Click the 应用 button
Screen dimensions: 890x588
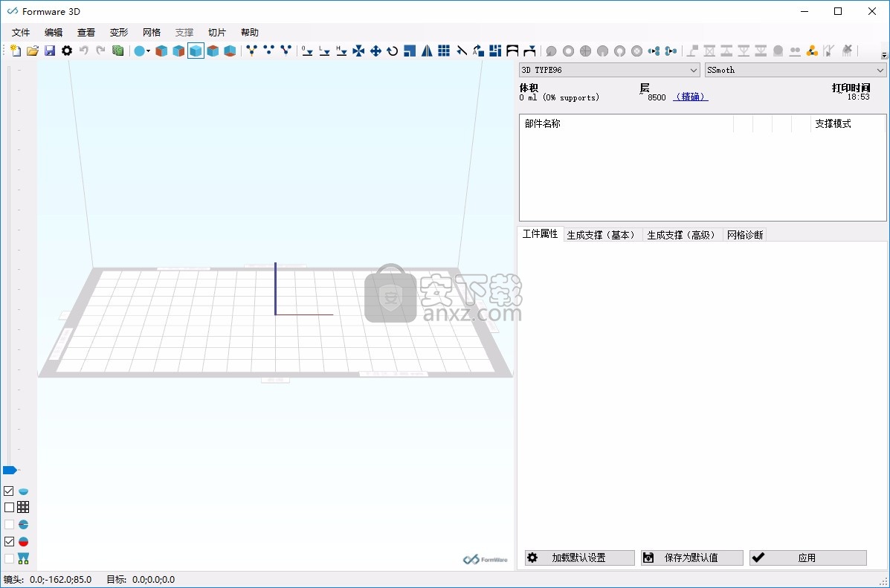(x=807, y=558)
